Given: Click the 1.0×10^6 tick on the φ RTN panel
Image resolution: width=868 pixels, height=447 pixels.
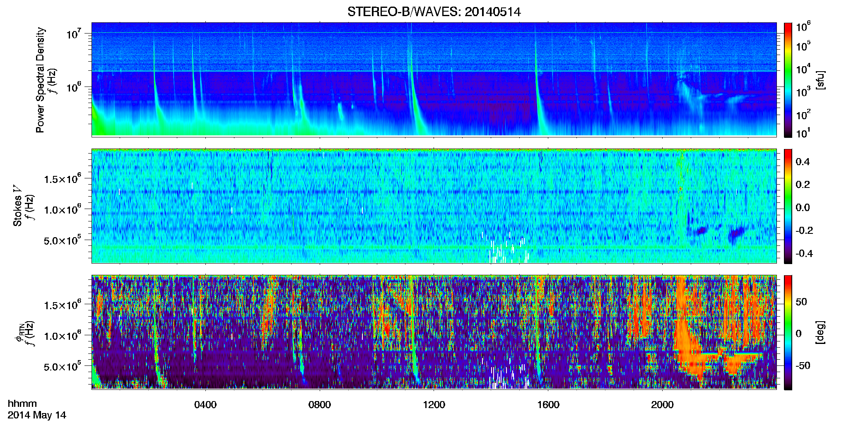Looking at the screenshot, I should pos(63,336).
